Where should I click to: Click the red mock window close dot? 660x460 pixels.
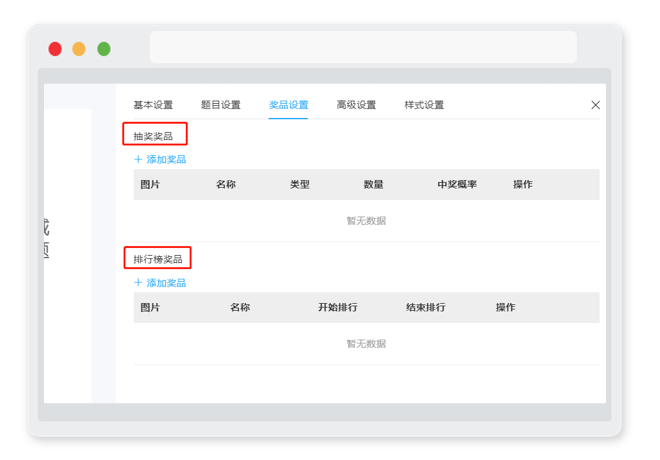click(x=55, y=49)
